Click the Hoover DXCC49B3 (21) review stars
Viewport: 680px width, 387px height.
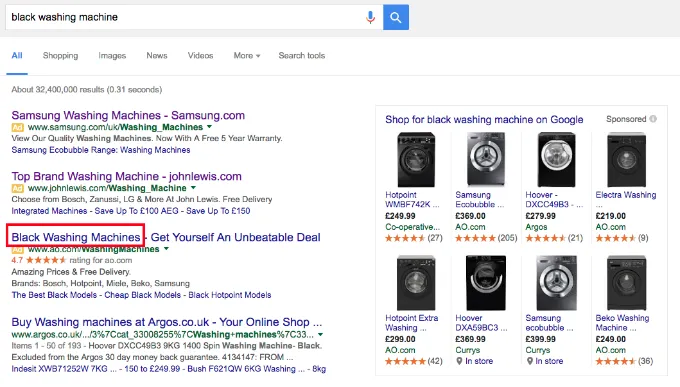(x=546, y=238)
